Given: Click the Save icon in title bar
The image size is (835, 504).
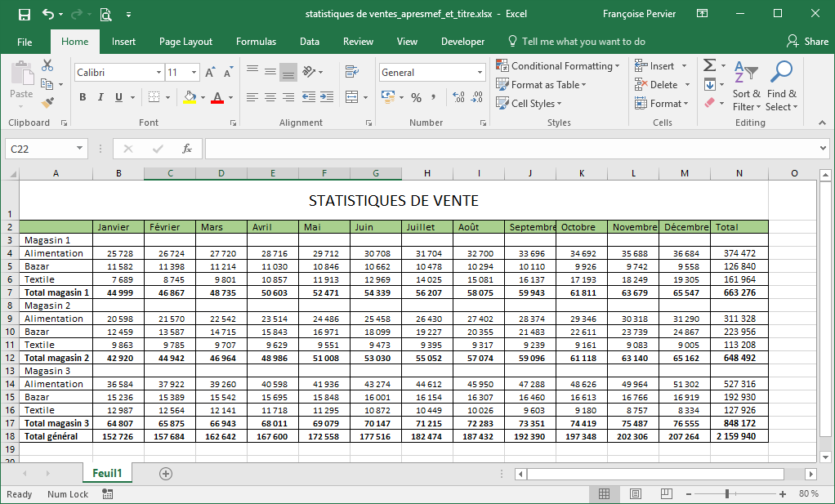Looking at the screenshot, I should click(24, 14).
